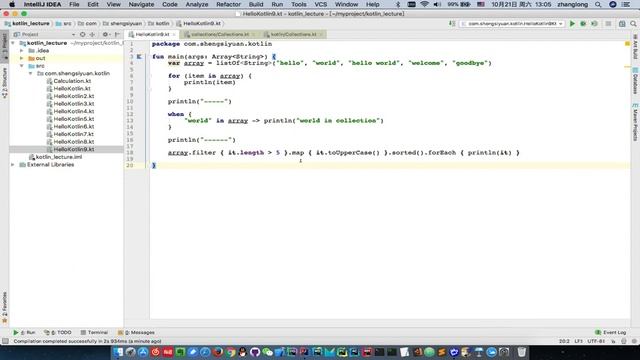The image size is (640, 360).
Task: Click Scroll from Source target icon
Action: point(83,35)
